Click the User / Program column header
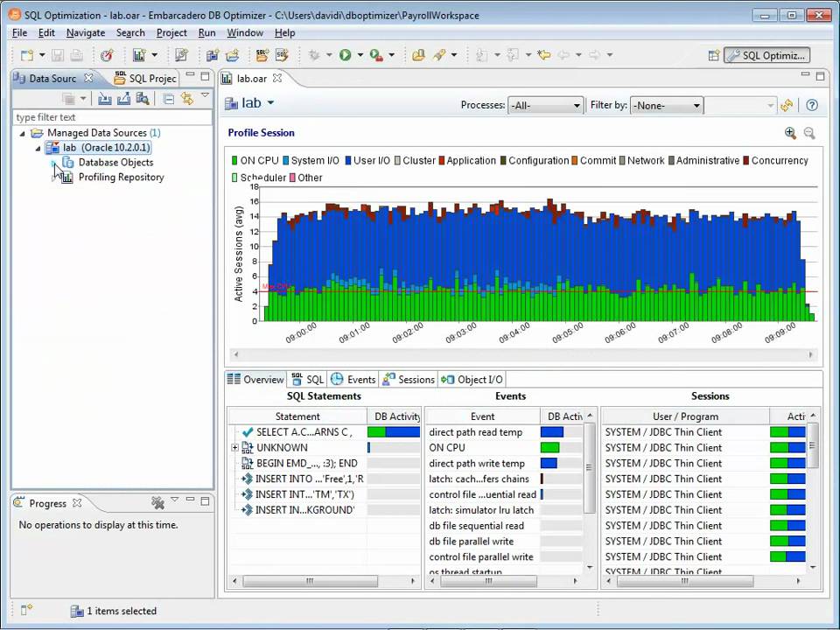The height and width of the screenshot is (630, 840). click(685, 416)
